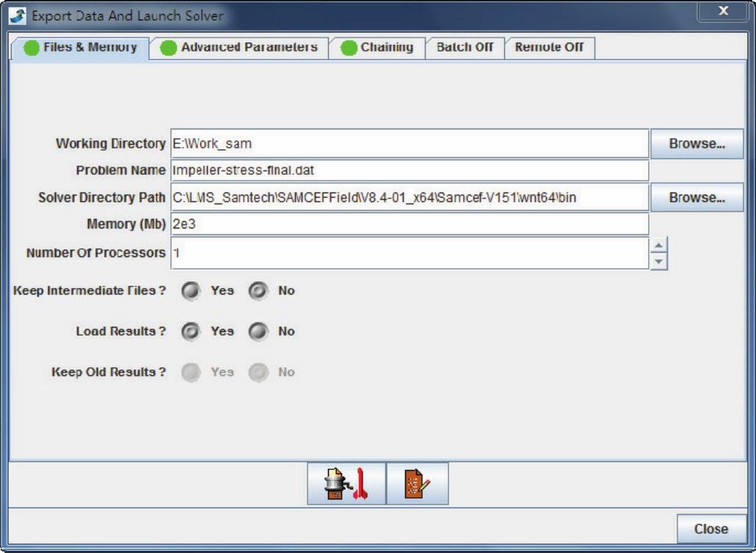Open the Batch Off tab

tap(465, 48)
